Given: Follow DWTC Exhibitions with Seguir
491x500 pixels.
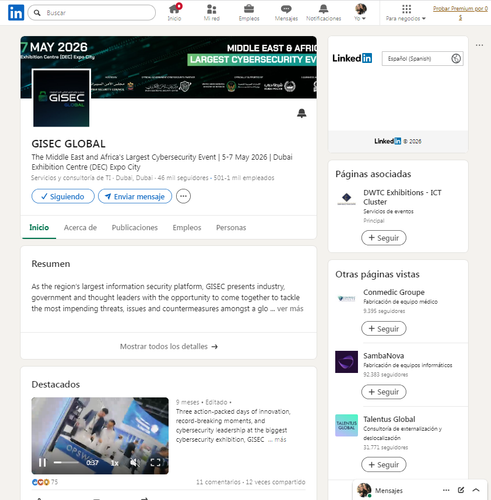Looking at the screenshot, I should (x=384, y=238).
